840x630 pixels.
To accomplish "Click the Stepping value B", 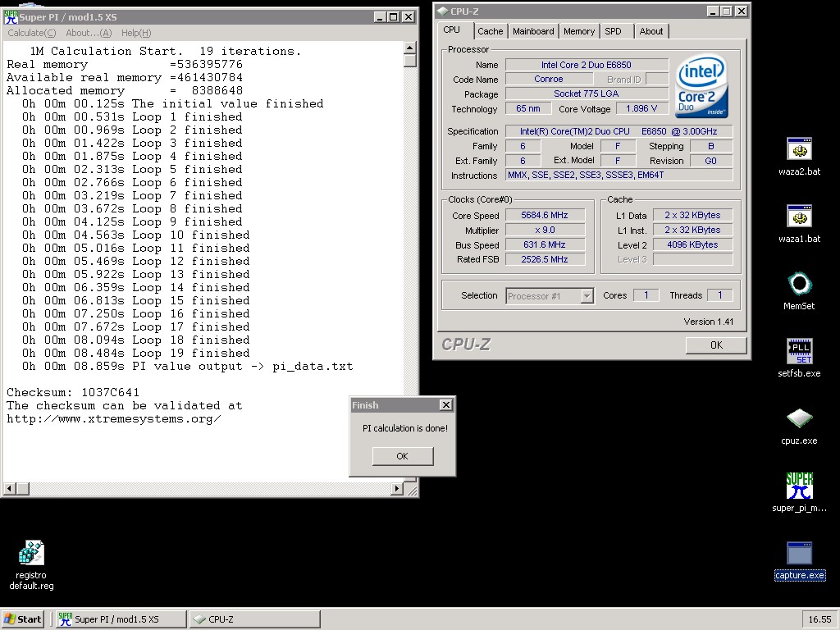I will (711, 146).
